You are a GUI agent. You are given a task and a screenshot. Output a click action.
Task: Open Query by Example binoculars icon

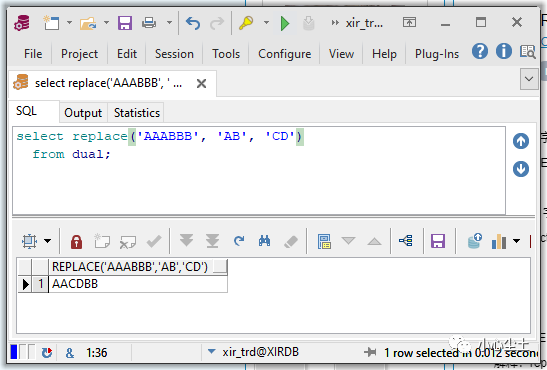tap(264, 241)
